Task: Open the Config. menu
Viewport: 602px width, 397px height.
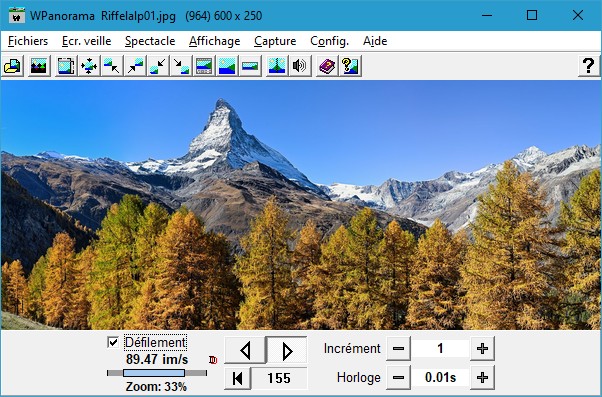Action: point(329,41)
